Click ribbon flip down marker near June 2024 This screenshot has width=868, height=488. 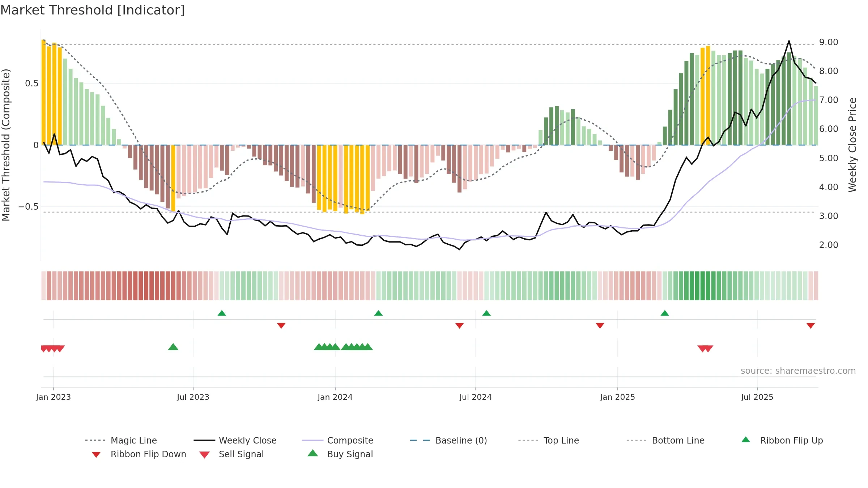tap(460, 326)
